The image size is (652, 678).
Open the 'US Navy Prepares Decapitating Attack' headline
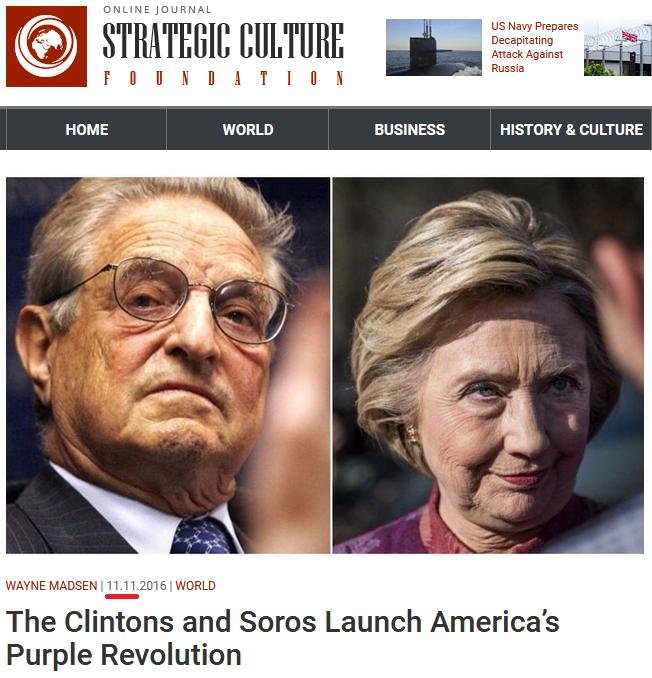(x=534, y=47)
